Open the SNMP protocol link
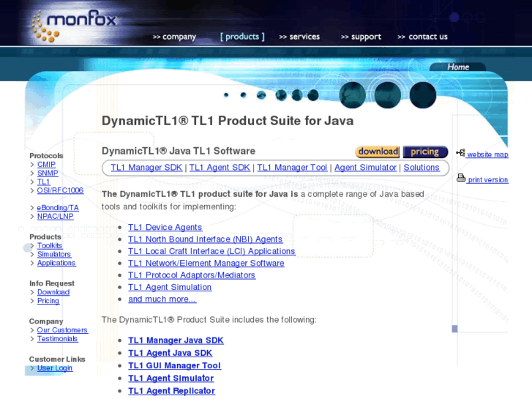The width and height of the screenshot is (532, 399). tap(48, 174)
